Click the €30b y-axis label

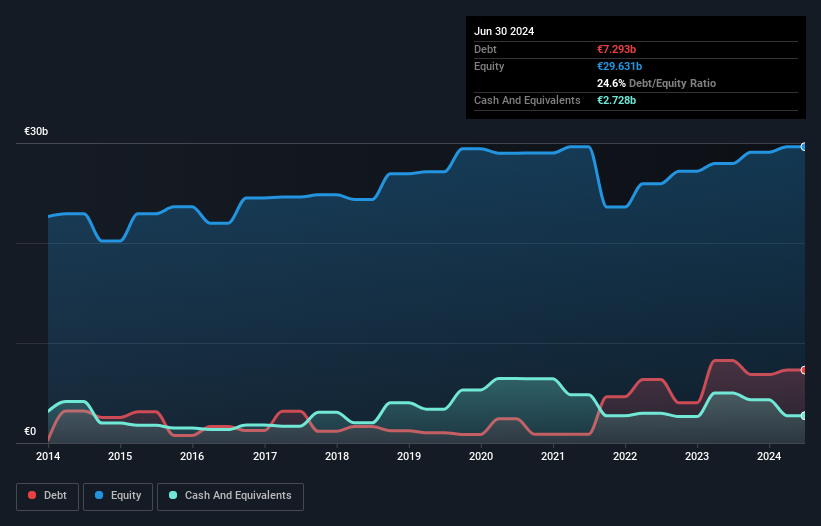pyautogui.click(x=36, y=131)
